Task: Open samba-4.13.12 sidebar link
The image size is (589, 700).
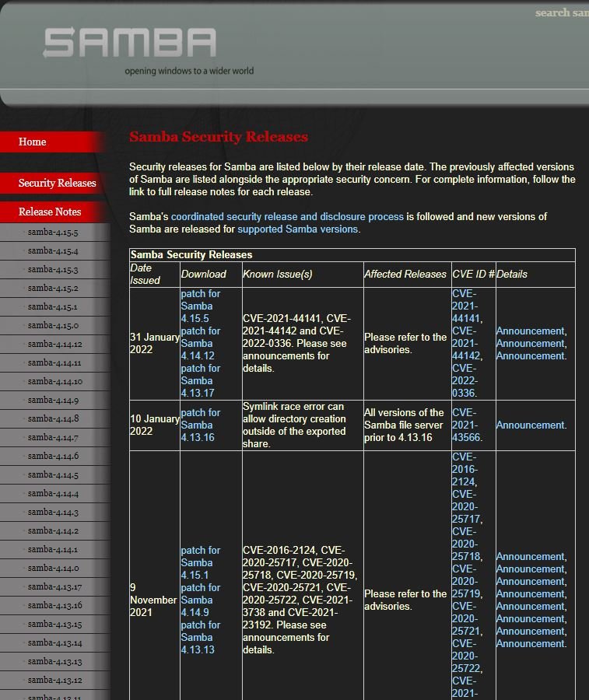Action: (x=54, y=681)
